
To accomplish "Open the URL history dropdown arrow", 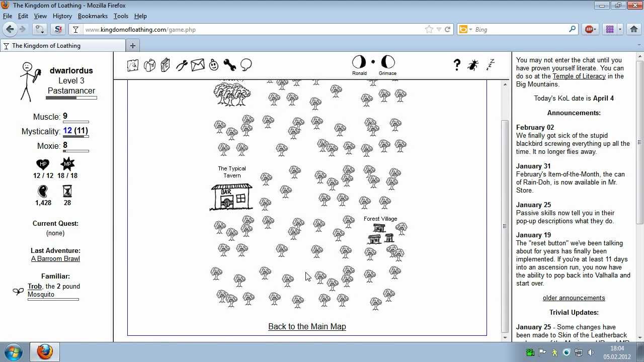I will 439,29.
